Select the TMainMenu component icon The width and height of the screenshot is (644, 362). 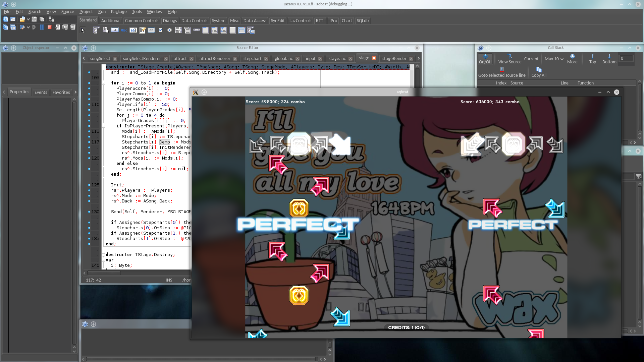click(x=97, y=30)
